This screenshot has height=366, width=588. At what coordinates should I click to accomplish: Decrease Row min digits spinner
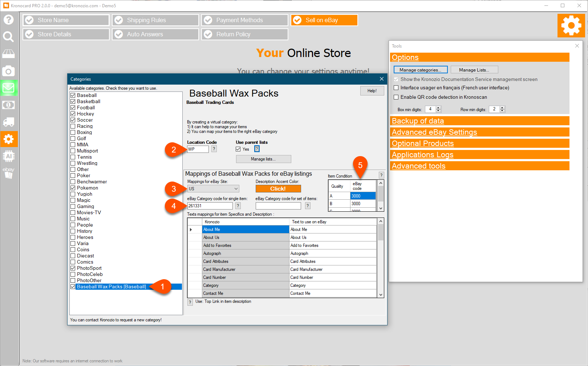tap(502, 111)
